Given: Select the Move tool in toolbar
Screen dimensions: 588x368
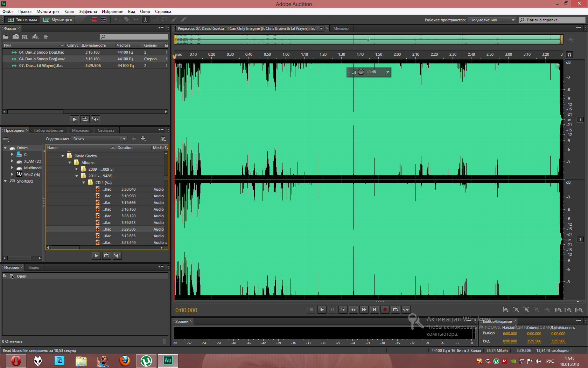Looking at the screenshot, I should click(x=118, y=20).
